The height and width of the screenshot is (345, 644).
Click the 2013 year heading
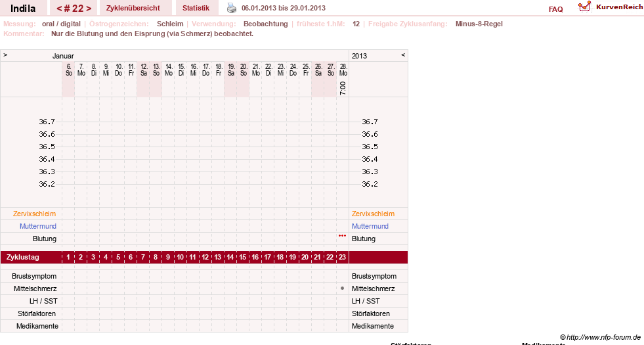coord(359,56)
